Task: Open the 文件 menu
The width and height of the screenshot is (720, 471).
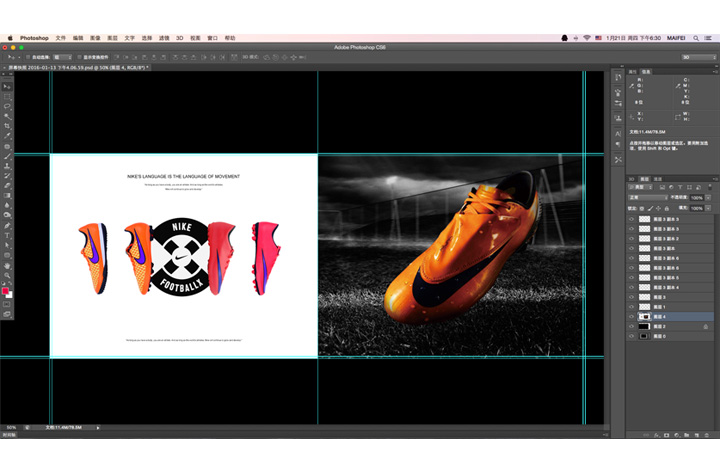Action: pos(61,38)
